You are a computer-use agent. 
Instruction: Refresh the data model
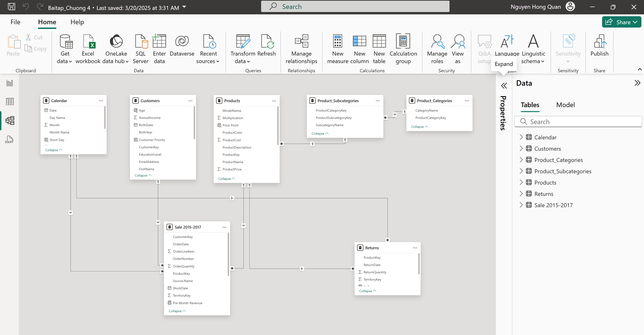[267, 45]
